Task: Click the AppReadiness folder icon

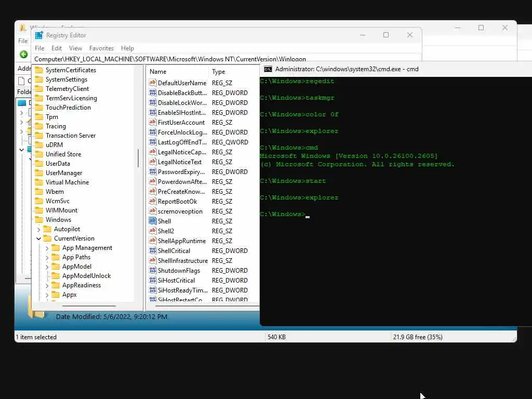Action: [x=56, y=285]
